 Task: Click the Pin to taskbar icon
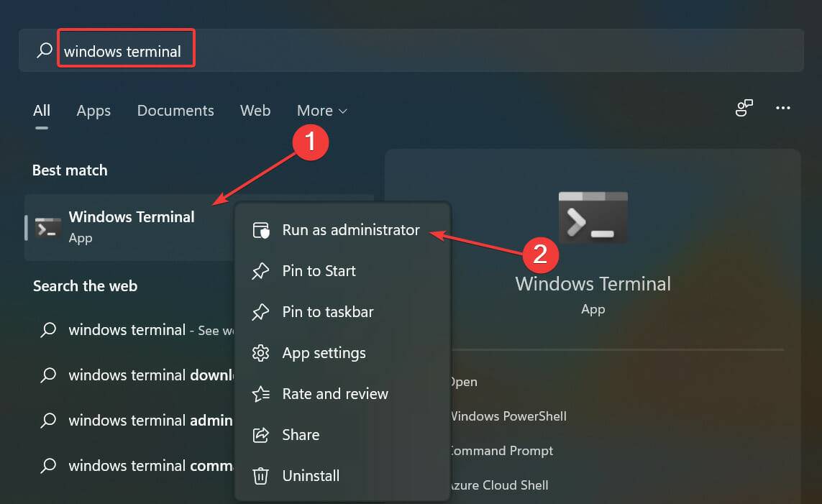pos(260,312)
